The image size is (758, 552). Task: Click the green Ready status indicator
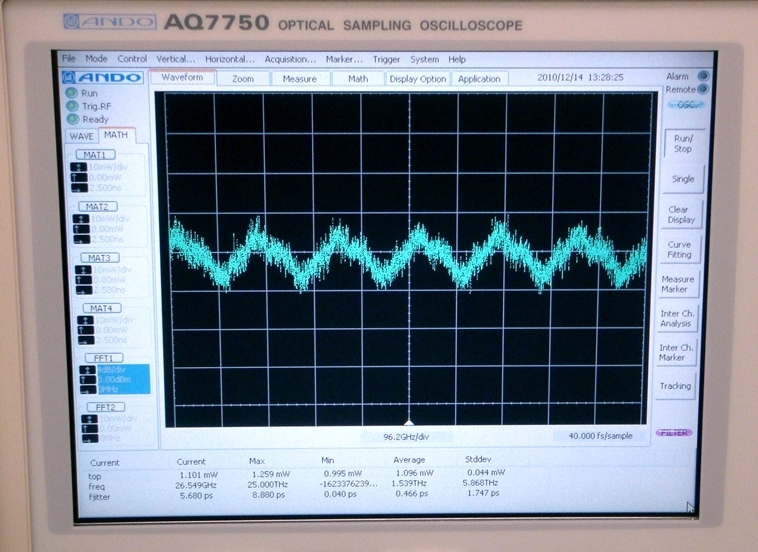[x=73, y=119]
